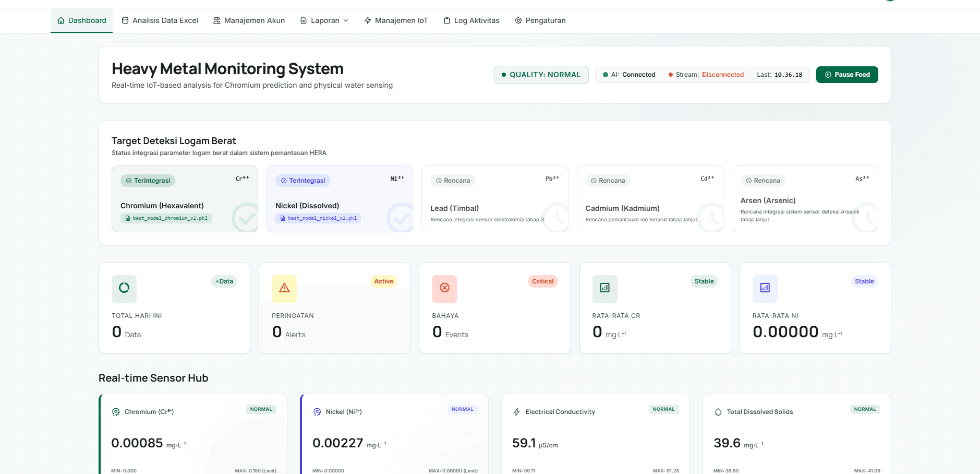Click the gear icon beside Pengaturan
The width and height of the screenshot is (980, 474).
[518, 20]
